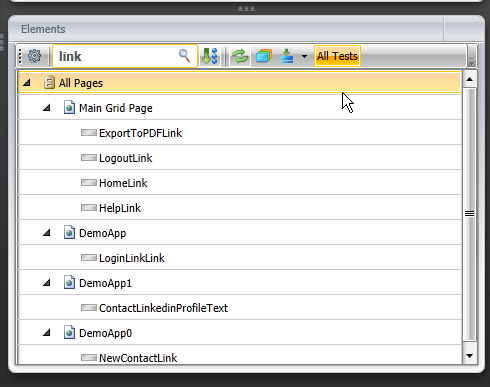
Task: Select the All Pages root row
Action: point(239,82)
